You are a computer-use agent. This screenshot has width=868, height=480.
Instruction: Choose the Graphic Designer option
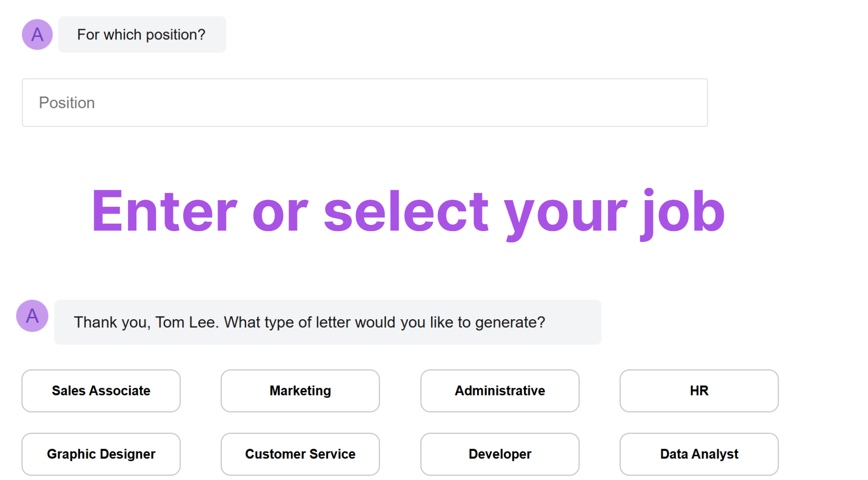click(101, 454)
